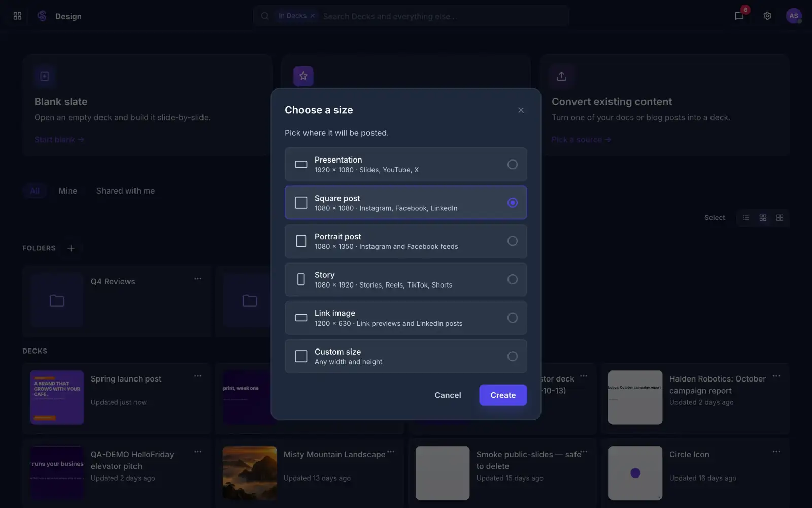Open the messages notification icon
Screen dimensions: 812x508
click(x=739, y=16)
